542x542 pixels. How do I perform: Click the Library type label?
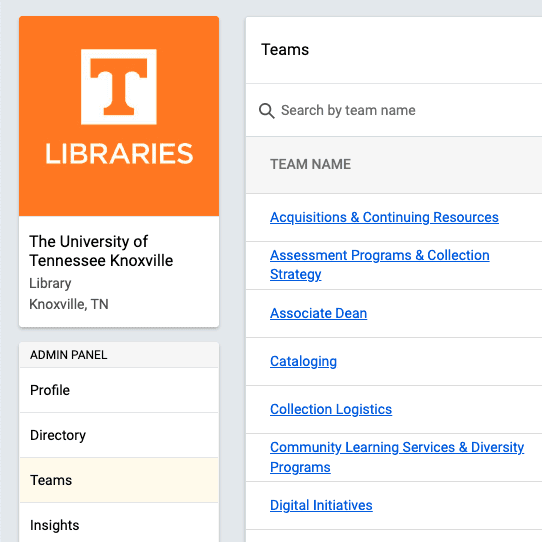(50, 283)
